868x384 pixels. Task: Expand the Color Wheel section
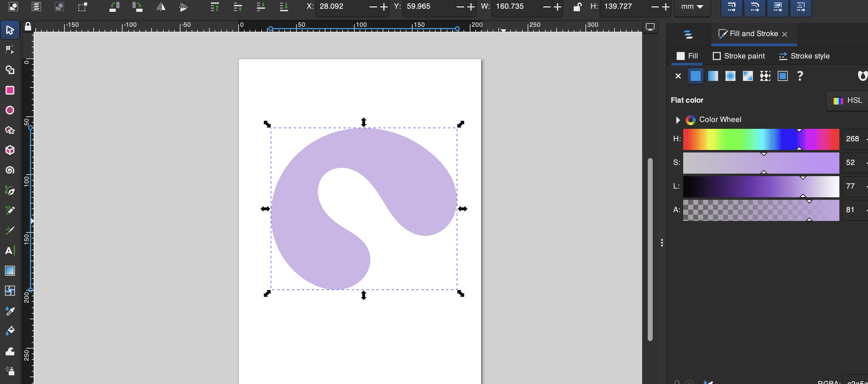[x=678, y=120]
